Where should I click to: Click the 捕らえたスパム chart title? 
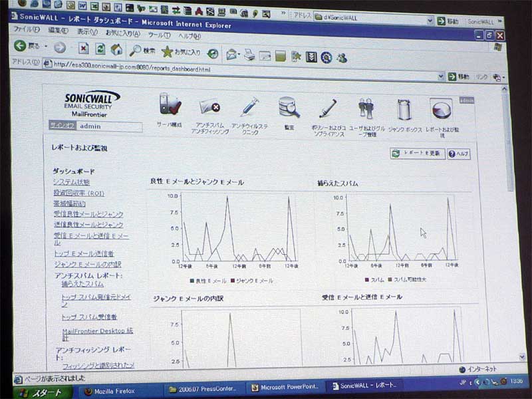click(x=338, y=184)
